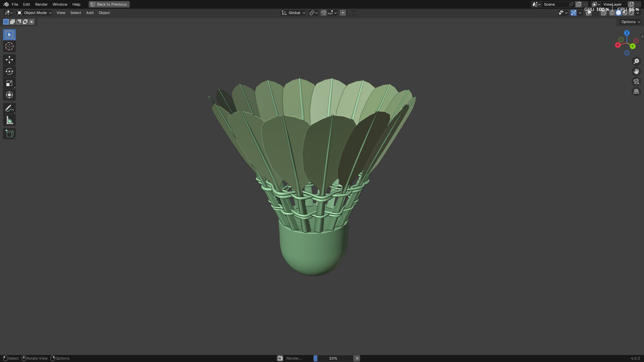Open the editor type dropdown
644x362 pixels.
click(8, 13)
